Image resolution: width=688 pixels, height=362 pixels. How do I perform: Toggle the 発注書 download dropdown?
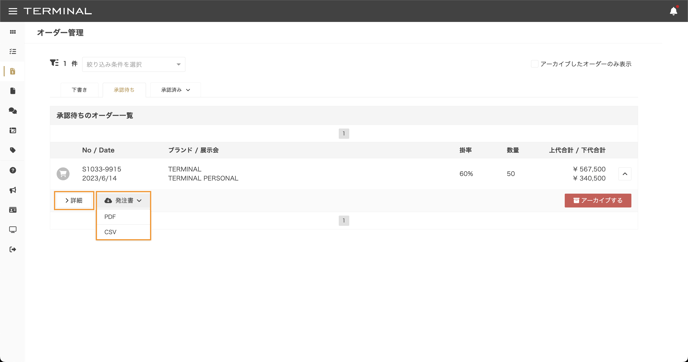123,201
